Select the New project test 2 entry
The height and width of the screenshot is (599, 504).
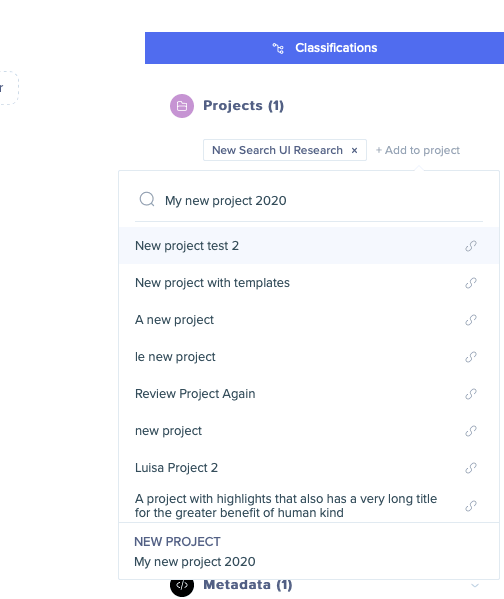pos(309,246)
